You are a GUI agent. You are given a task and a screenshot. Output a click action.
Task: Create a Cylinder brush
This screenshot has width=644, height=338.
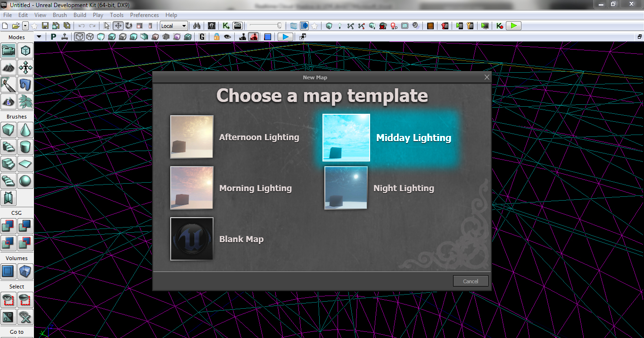click(25, 147)
